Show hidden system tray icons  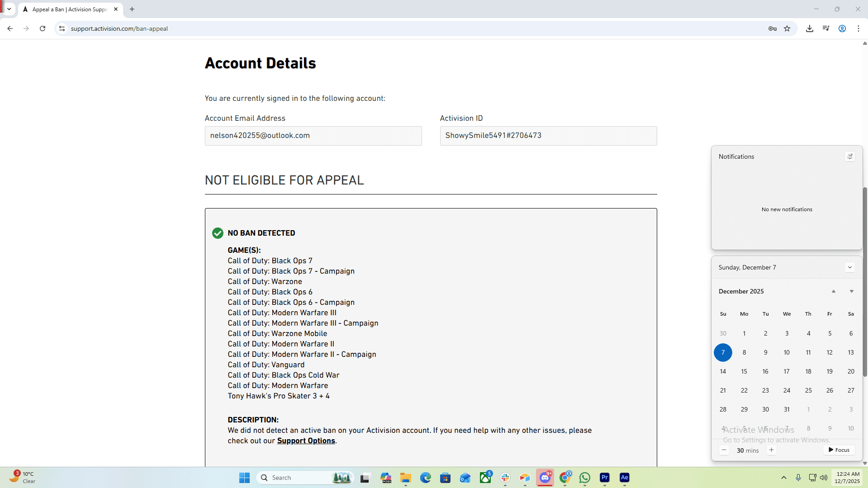coord(784,478)
